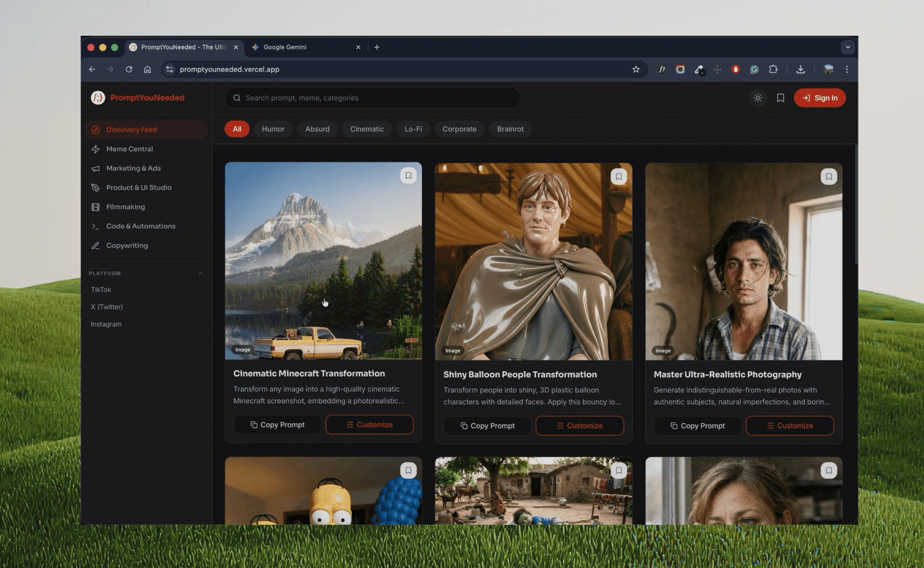Toggle light/dark theme sun icon
This screenshot has height=568, width=924.
(x=758, y=98)
